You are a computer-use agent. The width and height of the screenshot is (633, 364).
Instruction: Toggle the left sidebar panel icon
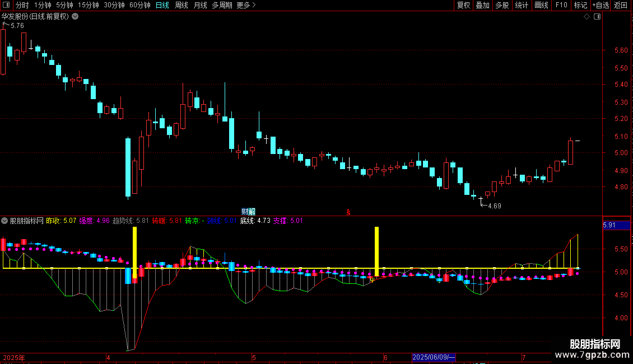coord(6,5)
